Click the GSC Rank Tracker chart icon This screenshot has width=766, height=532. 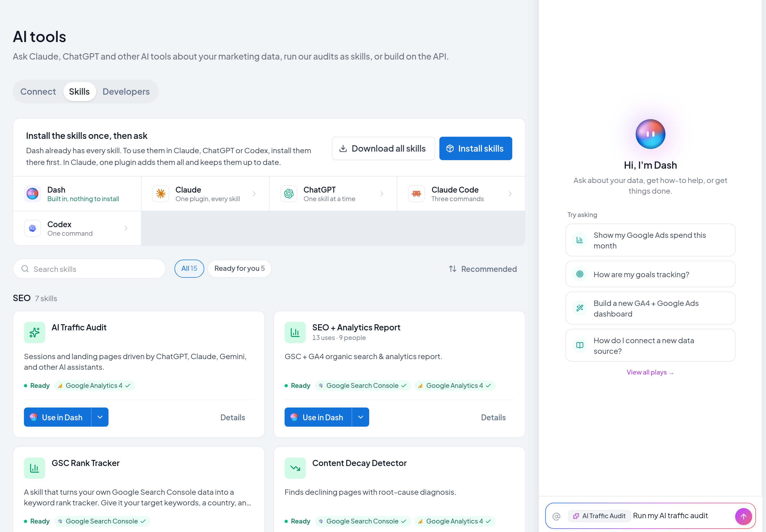(34, 468)
